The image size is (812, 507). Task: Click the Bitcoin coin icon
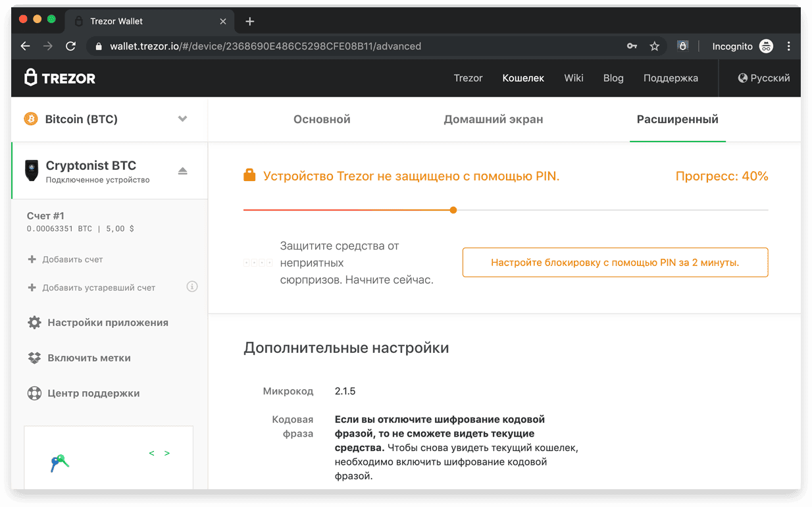(x=31, y=119)
